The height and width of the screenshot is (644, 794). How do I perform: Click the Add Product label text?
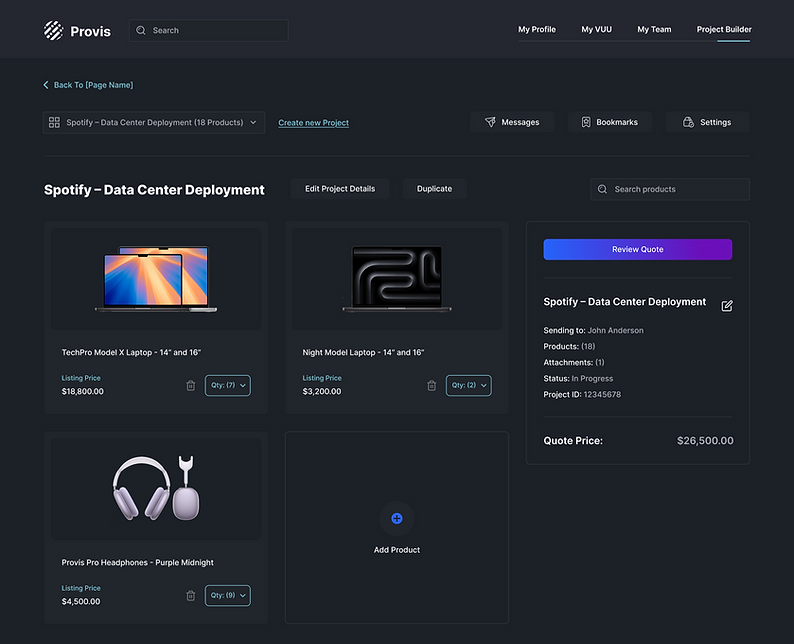click(397, 550)
